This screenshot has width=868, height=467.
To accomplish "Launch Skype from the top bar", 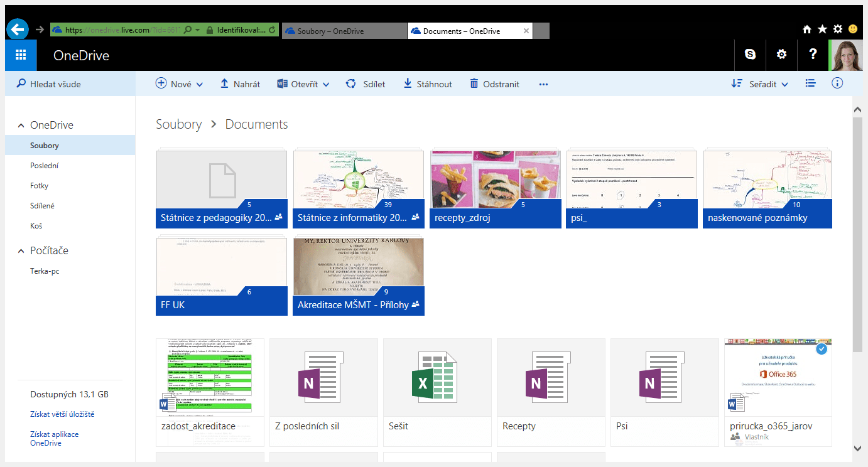I will [750, 55].
